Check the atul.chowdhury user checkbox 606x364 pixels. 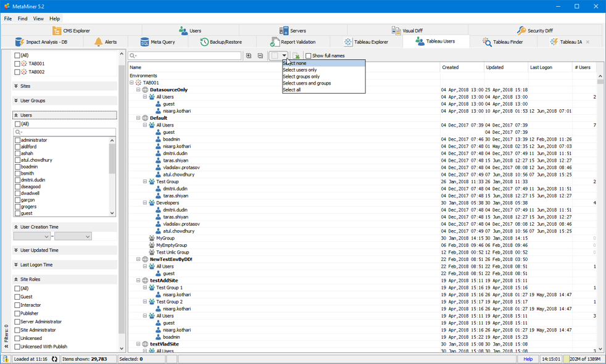coord(17,160)
